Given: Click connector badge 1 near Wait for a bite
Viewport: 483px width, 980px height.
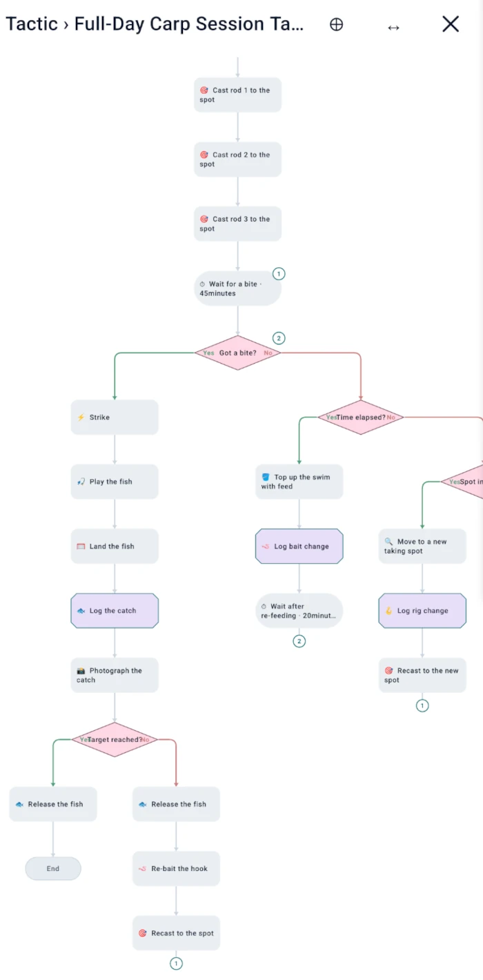Looking at the screenshot, I should point(279,274).
